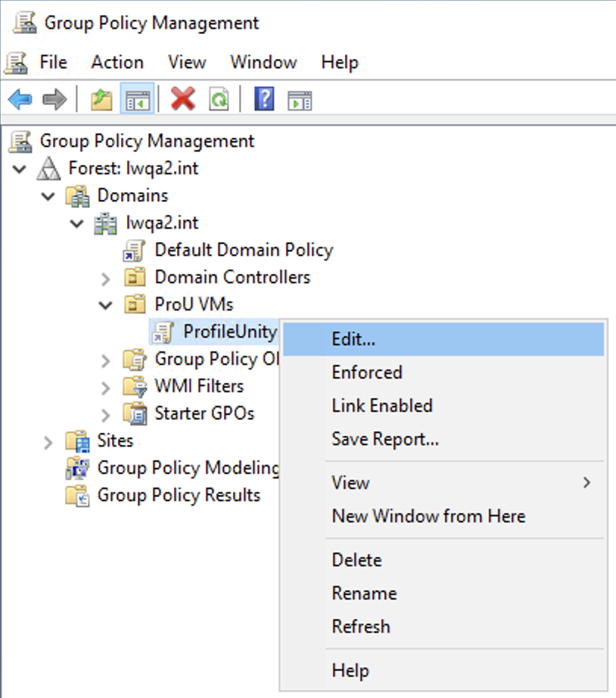The width and height of the screenshot is (616, 698).
Task: Click the Back arrow toolbar icon
Action: pos(20,99)
